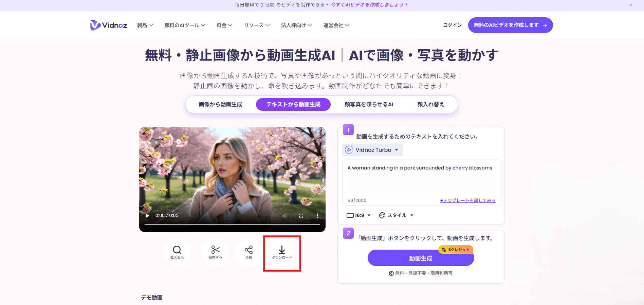Click the 編集する scissors icon
Screen dimensions: 644x305
[x=215, y=252]
